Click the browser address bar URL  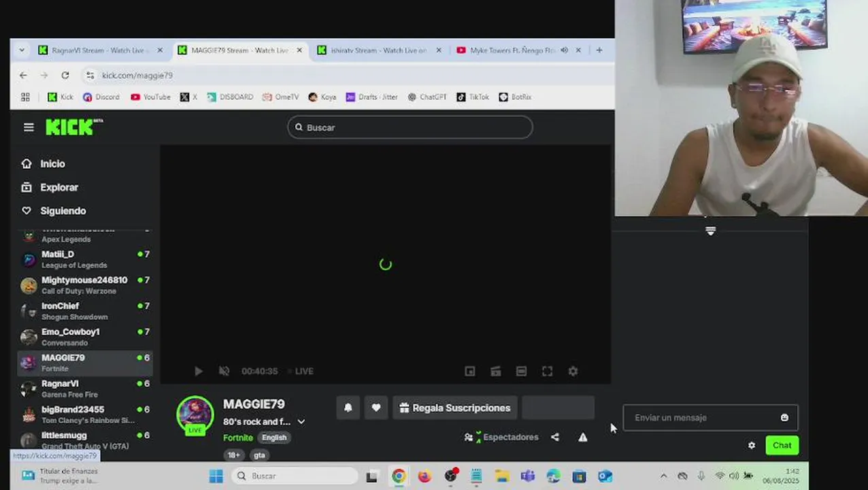(137, 76)
